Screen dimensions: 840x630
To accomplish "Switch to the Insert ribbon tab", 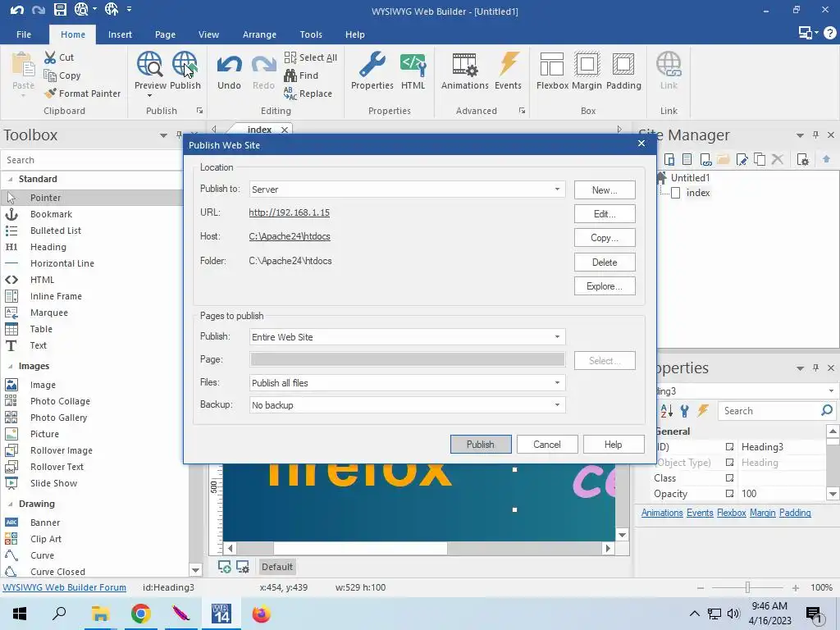I will [x=120, y=34].
